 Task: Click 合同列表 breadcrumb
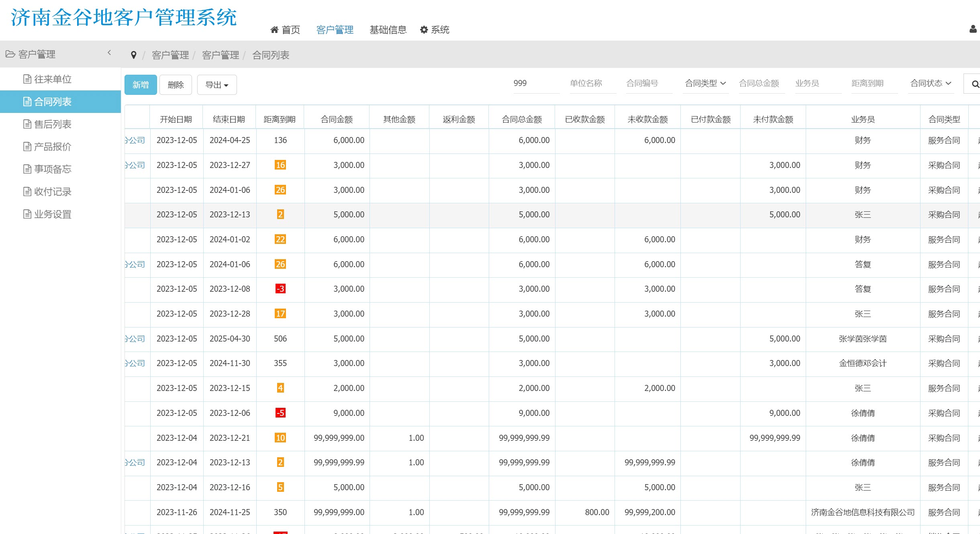pos(271,55)
